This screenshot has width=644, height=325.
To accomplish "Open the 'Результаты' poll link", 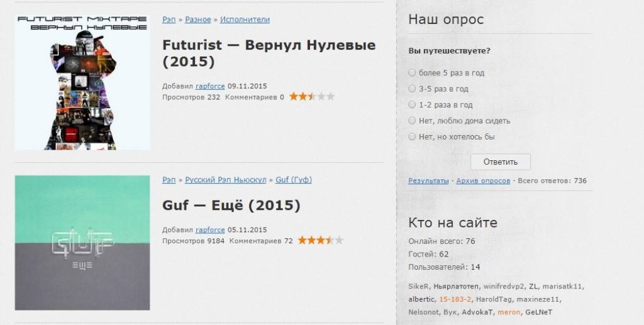I will (x=428, y=180).
